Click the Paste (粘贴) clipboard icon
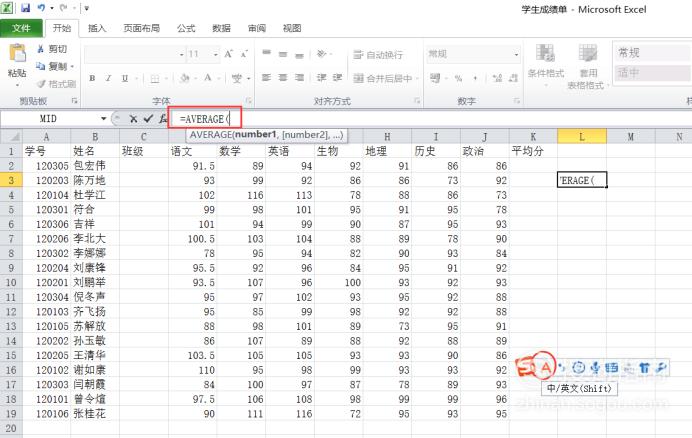The height and width of the screenshot is (438, 692). pos(18,54)
